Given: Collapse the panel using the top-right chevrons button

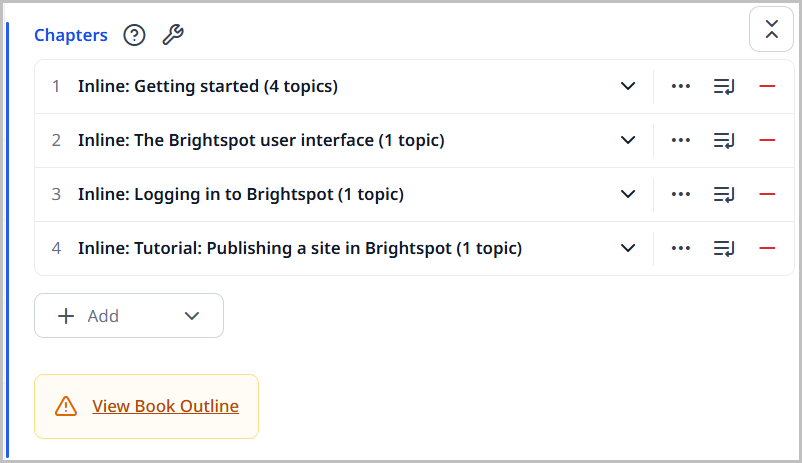Looking at the screenshot, I should (771, 29).
